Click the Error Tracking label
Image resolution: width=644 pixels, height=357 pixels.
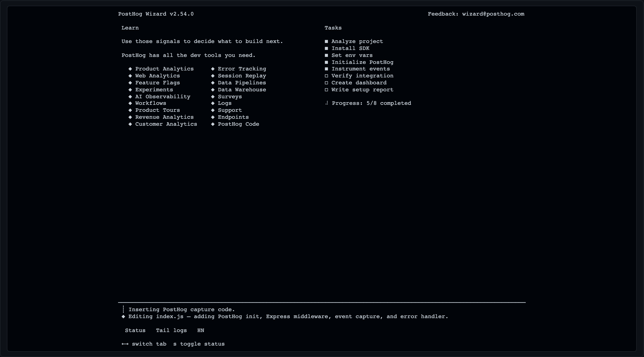click(242, 69)
